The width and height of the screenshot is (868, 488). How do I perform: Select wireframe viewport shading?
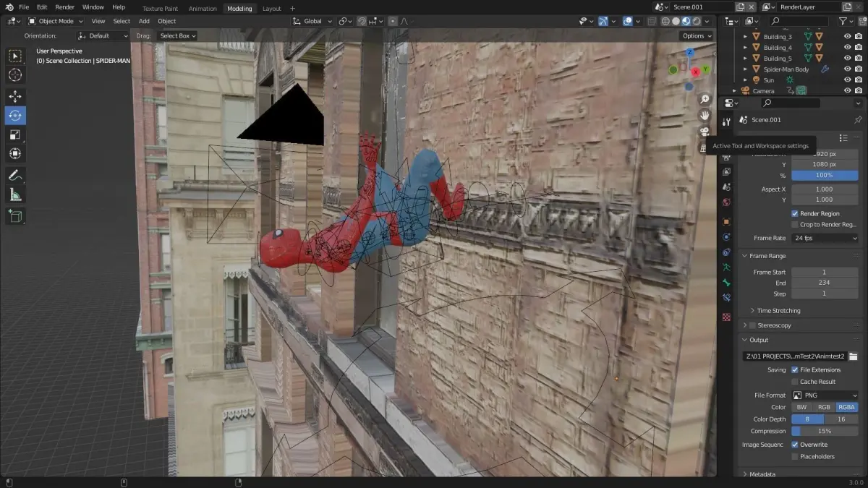[664, 21]
